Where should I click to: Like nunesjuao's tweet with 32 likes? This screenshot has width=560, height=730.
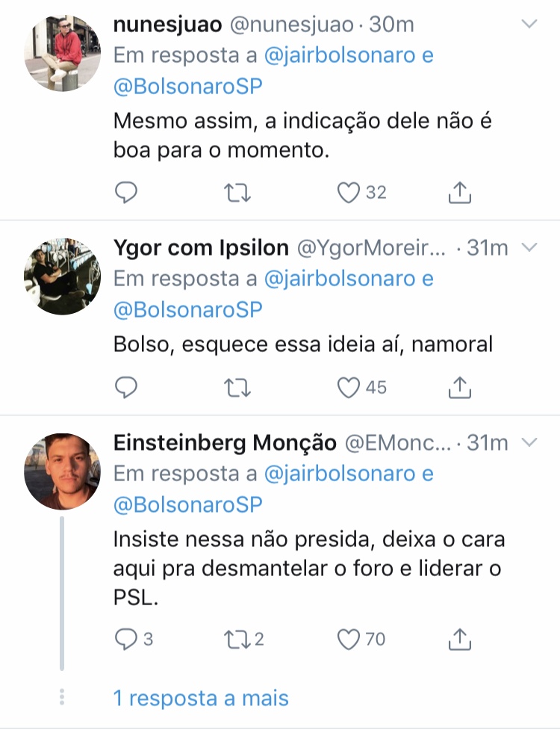tap(349, 193)
